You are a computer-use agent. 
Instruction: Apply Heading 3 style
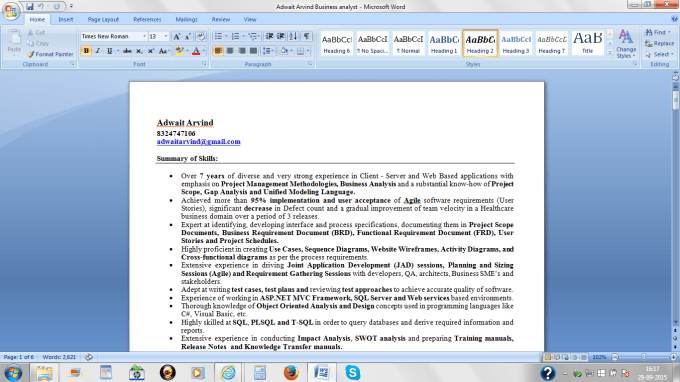[x=516, y=43]
